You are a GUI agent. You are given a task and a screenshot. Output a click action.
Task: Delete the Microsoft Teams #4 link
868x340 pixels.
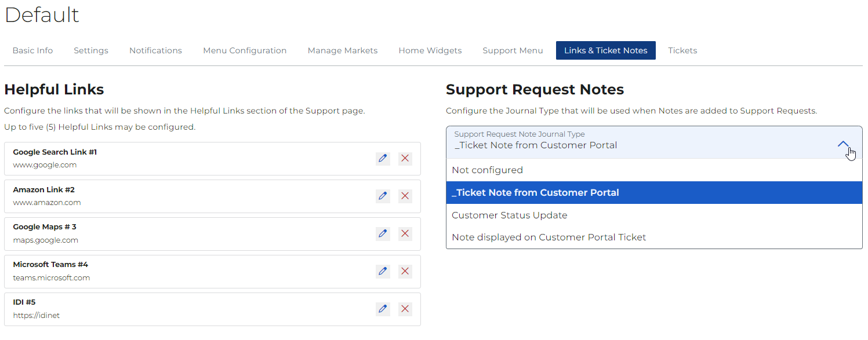click(405, 271)
